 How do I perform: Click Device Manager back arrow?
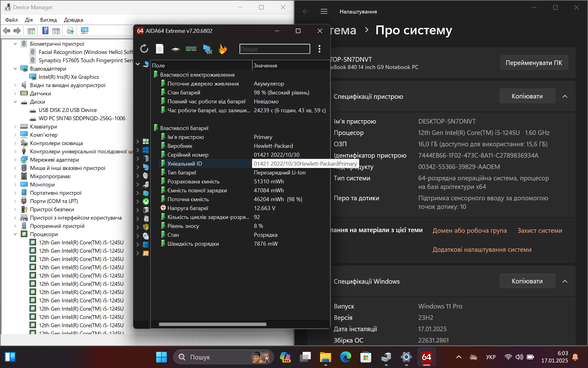point(7,31)
